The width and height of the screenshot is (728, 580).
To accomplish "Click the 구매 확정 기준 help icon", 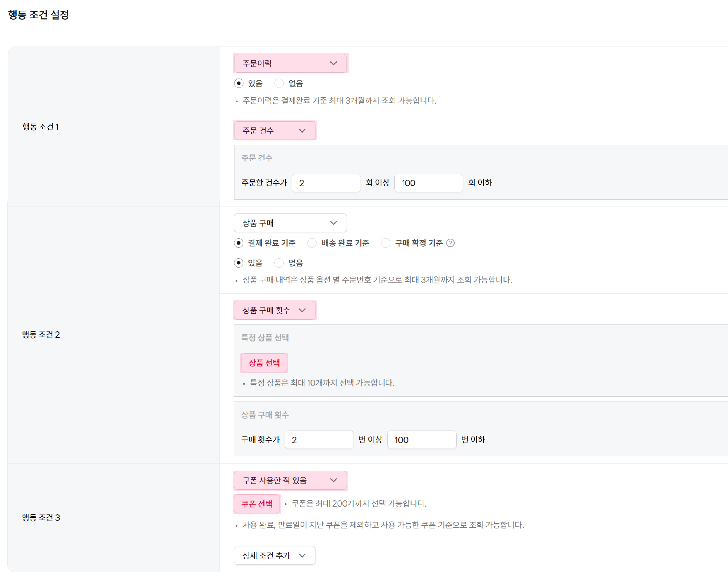I will 451,243.
